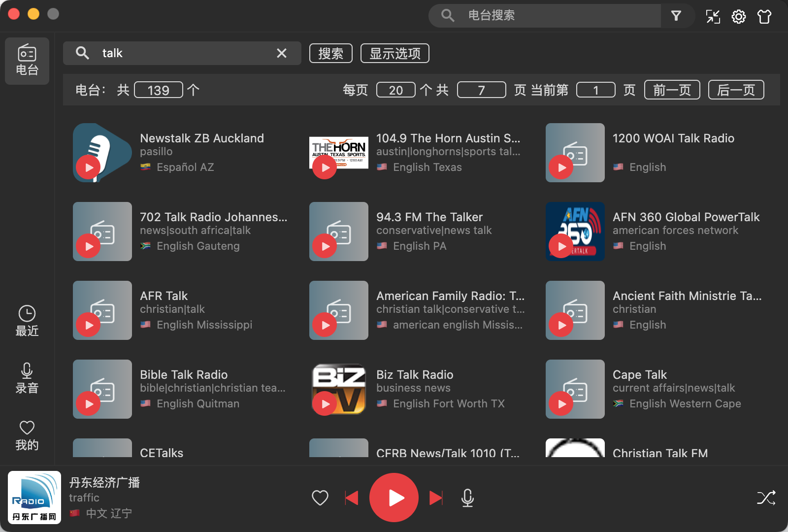Select the Bible Talk Radio title

click(x=184, y=374)
